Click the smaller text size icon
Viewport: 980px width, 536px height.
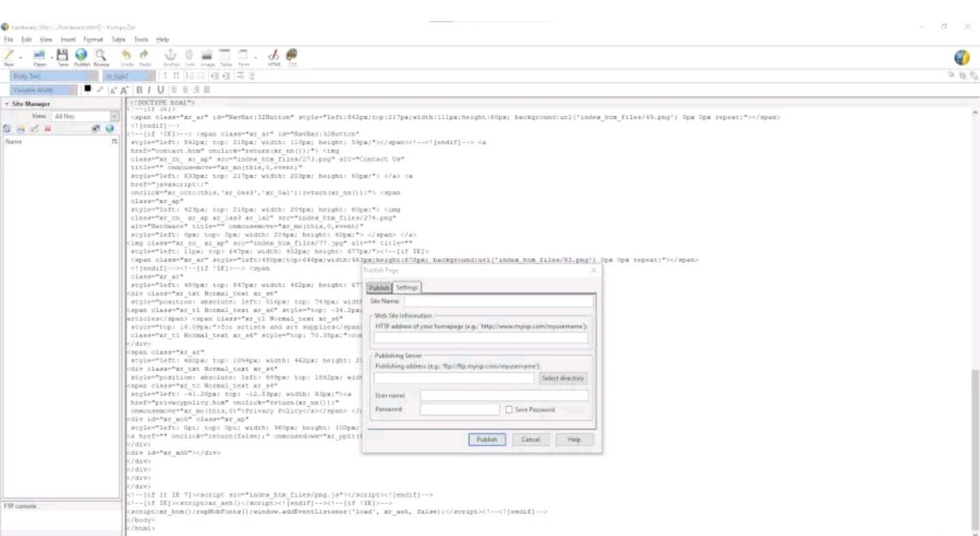click(114, 90)
